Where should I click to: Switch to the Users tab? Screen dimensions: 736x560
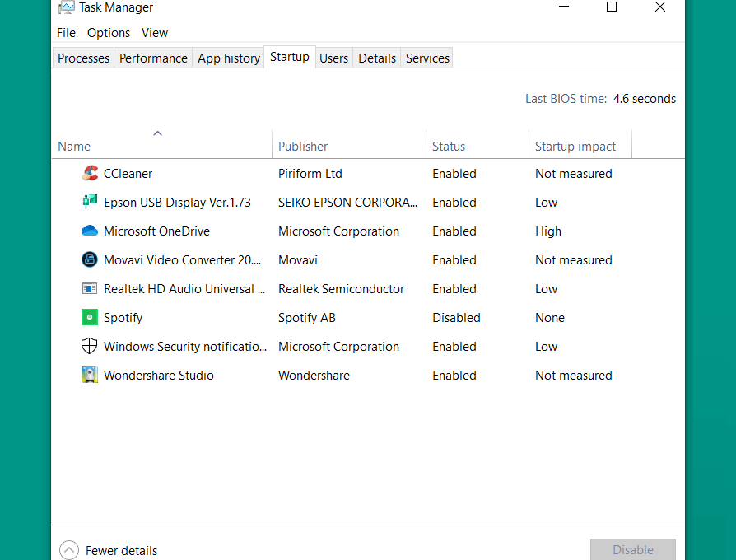click(333, 58)
